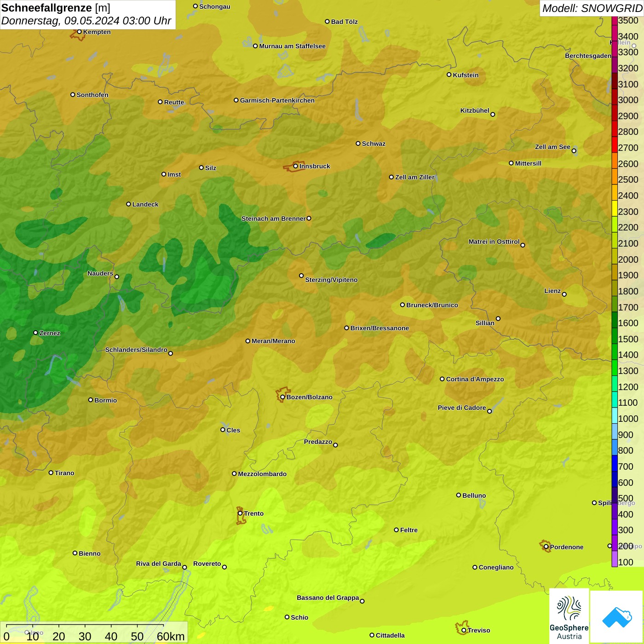This screenshot has height=644, width=644.
Task: Click the Garmisch-Partenkirchen label
Action: [x=277, y=100]
